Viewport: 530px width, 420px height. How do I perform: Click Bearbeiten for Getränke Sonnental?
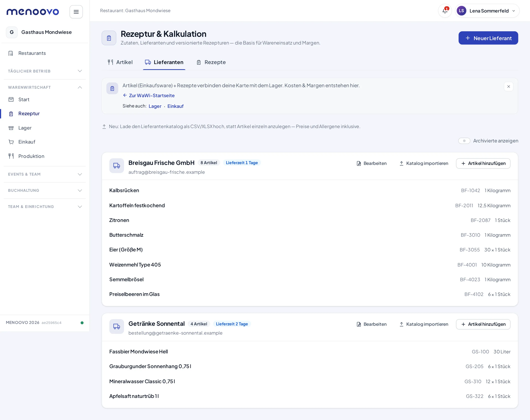(371, 324)
